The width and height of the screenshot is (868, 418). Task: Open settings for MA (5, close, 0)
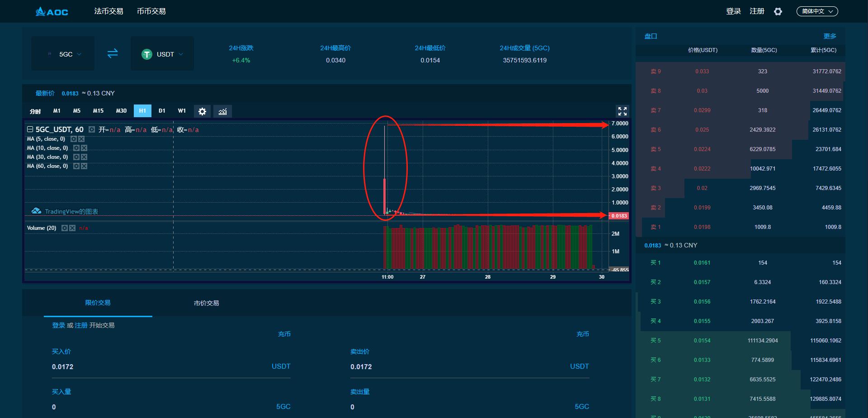coord(74,139)
